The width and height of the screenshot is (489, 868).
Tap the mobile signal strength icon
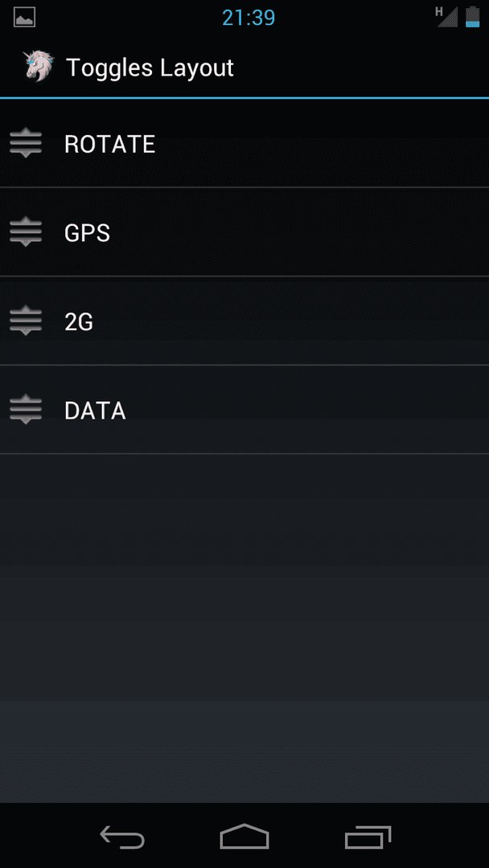pyautogui.click(x=447, y=17)
